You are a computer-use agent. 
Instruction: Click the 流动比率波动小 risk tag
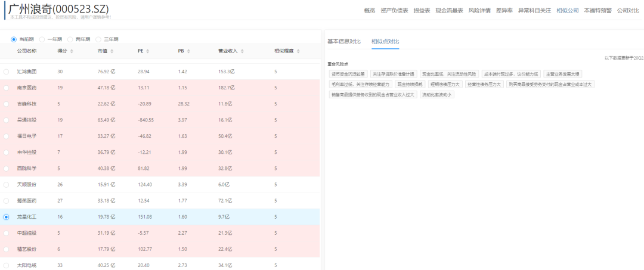437,94
